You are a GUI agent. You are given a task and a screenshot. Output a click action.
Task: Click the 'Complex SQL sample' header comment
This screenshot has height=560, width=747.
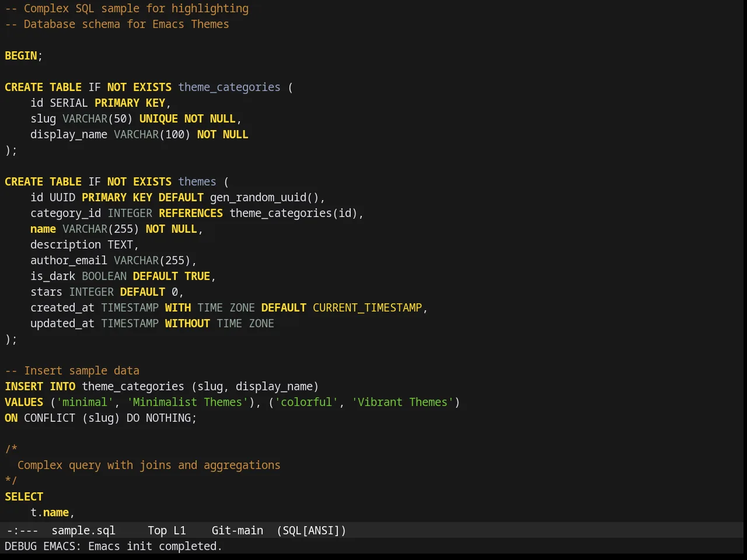pyautogui.click(x=127, y=8)
